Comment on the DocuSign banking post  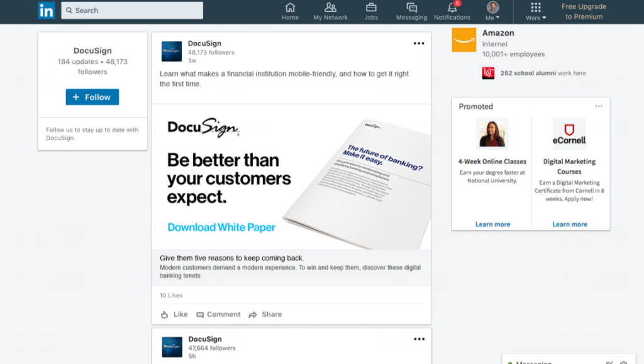click(218, 314)
